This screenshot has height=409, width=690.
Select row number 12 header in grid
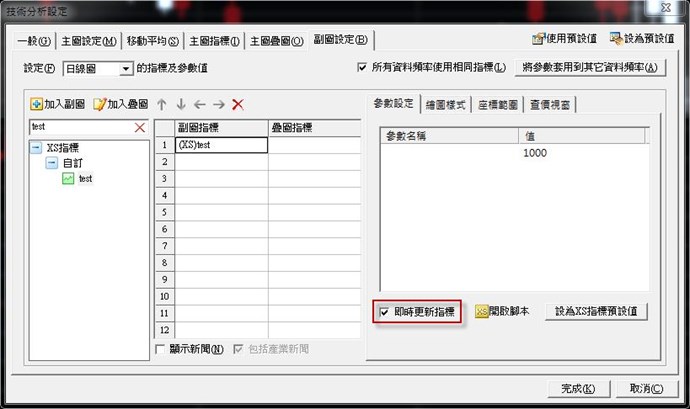[165, 330]
